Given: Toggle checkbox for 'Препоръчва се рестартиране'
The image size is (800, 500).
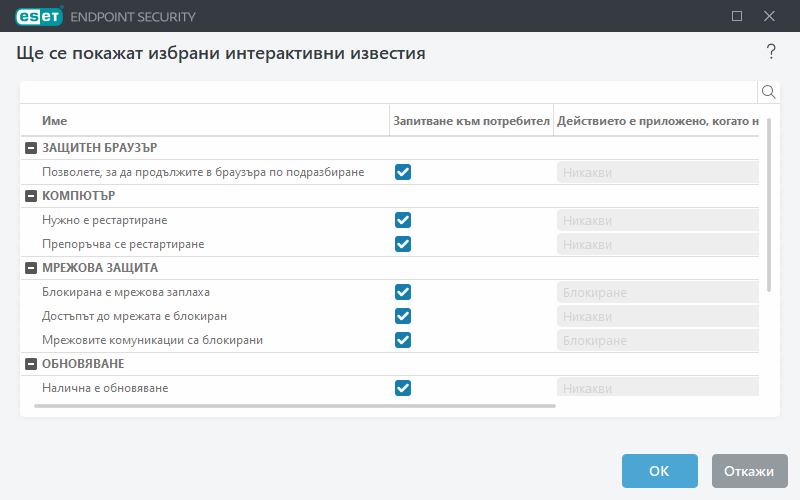Looking at the screenshot, I should point(403,244).
